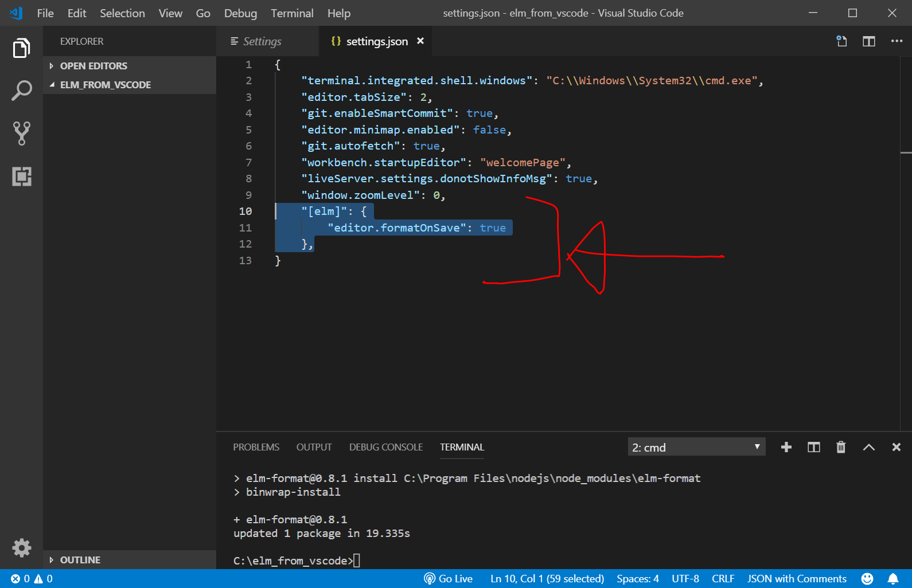The image size is (912, 588).
Task: Open the Search view icon
Action: click(x=21, y=91)
